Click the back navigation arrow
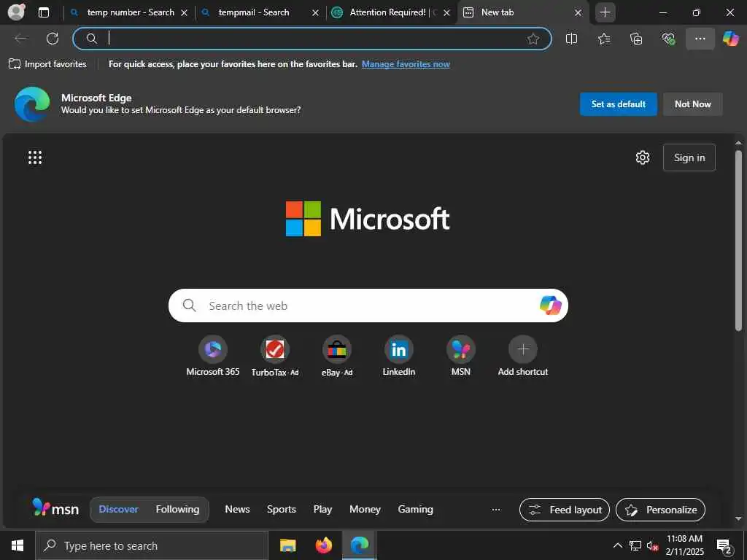The height and width of the screenshot is (560, 747). [20, 39]
